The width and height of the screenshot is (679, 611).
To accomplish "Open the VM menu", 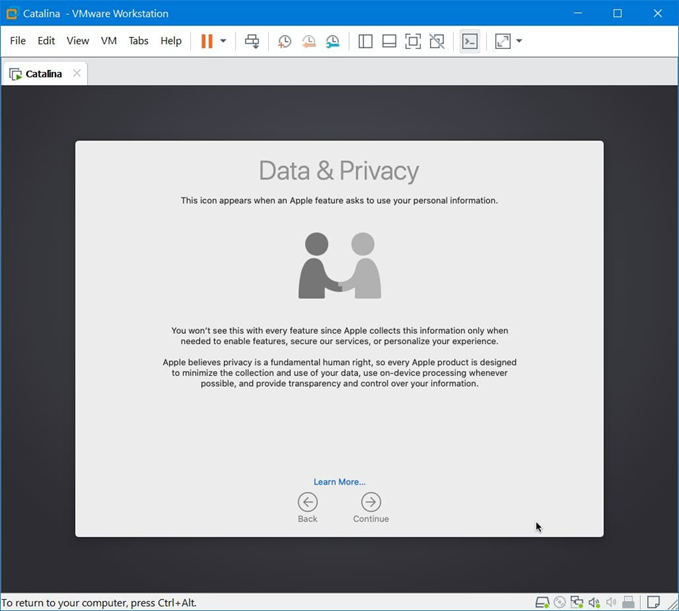I will [x=109, y=41].
